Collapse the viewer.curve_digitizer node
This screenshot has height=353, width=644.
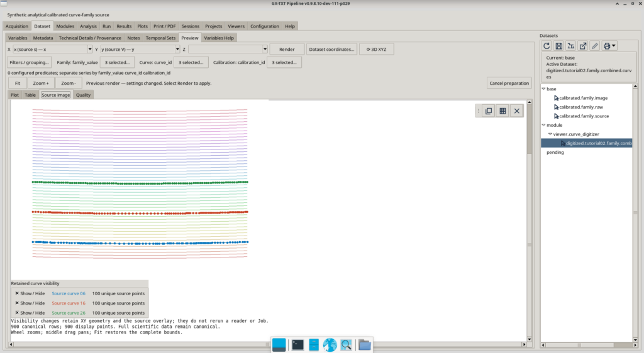tap(550, 134)
